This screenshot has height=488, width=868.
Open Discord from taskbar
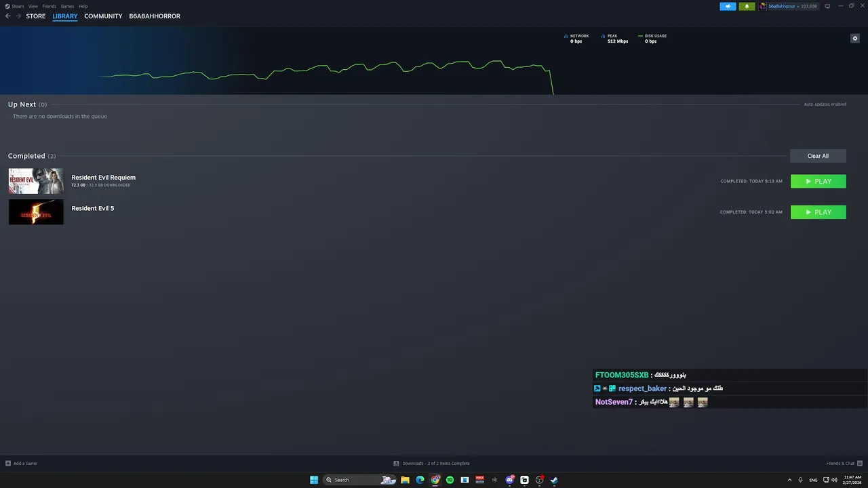509,480
